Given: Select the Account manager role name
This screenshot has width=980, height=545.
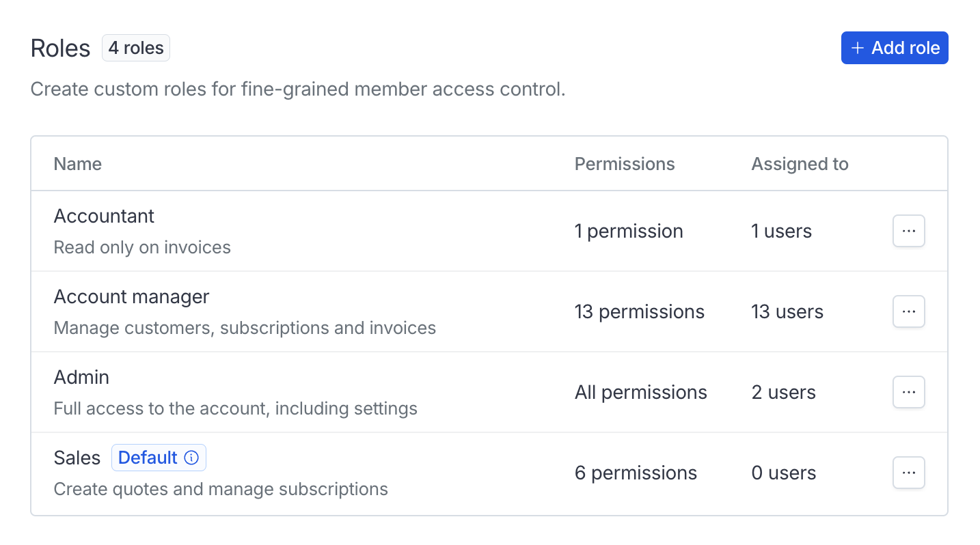Looking at the screenshot, I should tap(131, 296).
